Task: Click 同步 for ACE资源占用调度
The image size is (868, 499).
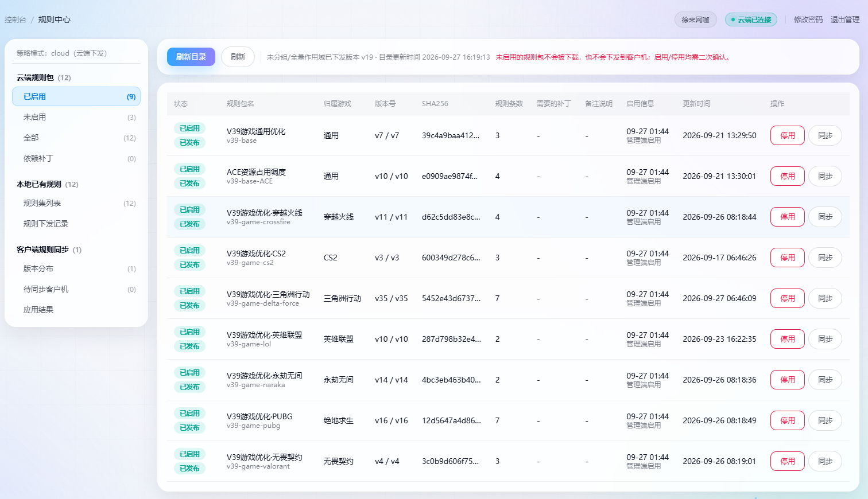Action: click(x=826, y=176)
